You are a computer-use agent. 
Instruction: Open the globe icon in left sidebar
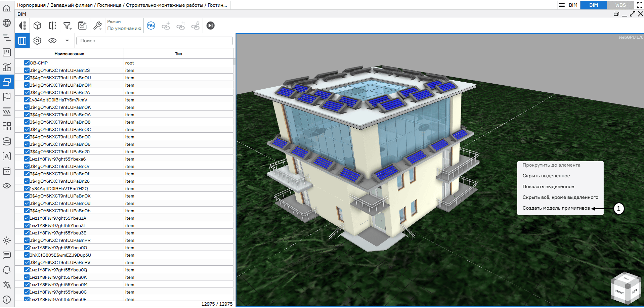coord(7,23)
